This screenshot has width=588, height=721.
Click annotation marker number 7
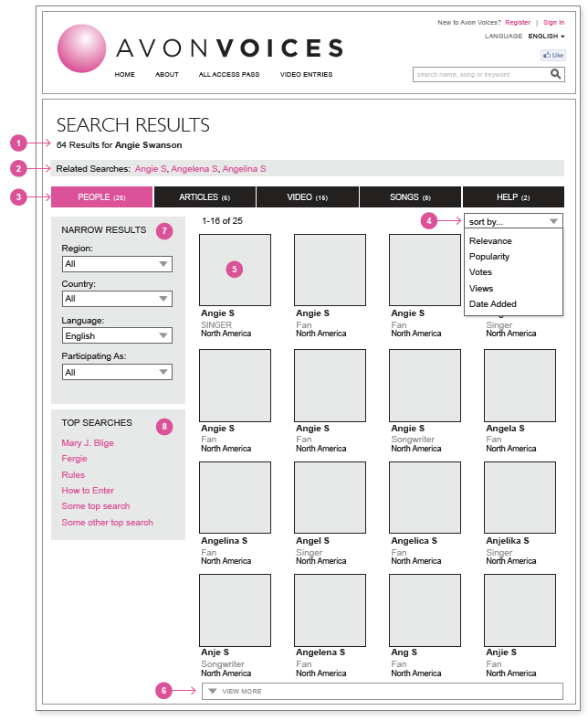[x=164, y=230]
